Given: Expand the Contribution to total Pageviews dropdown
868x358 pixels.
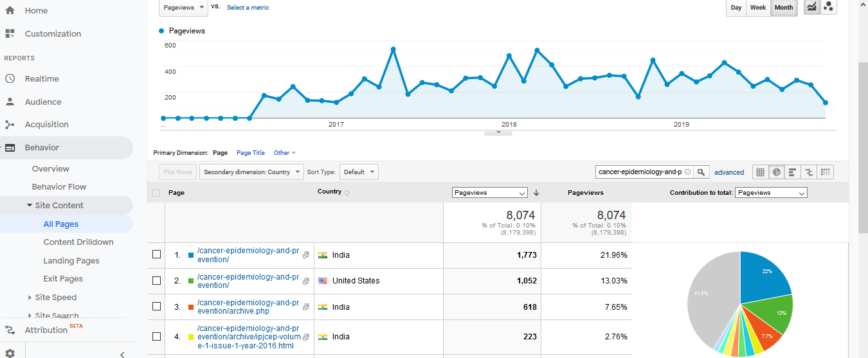Looking at the screenshot, I should click(771, 193).
